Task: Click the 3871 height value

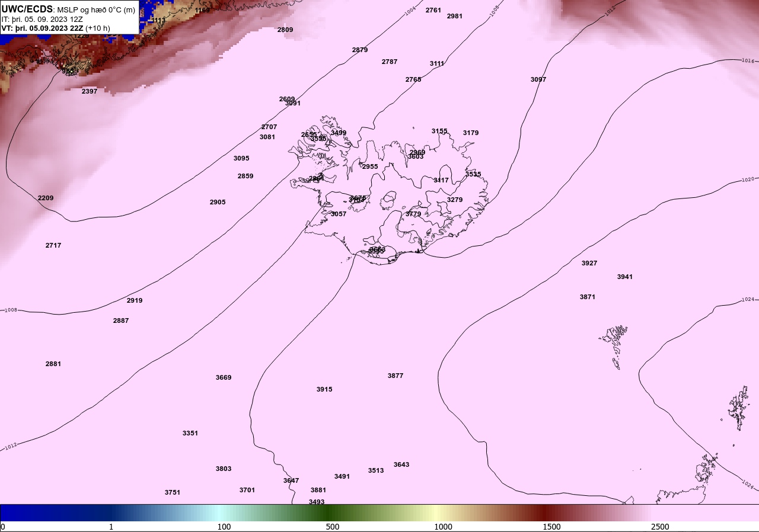Action: point(588,297)
